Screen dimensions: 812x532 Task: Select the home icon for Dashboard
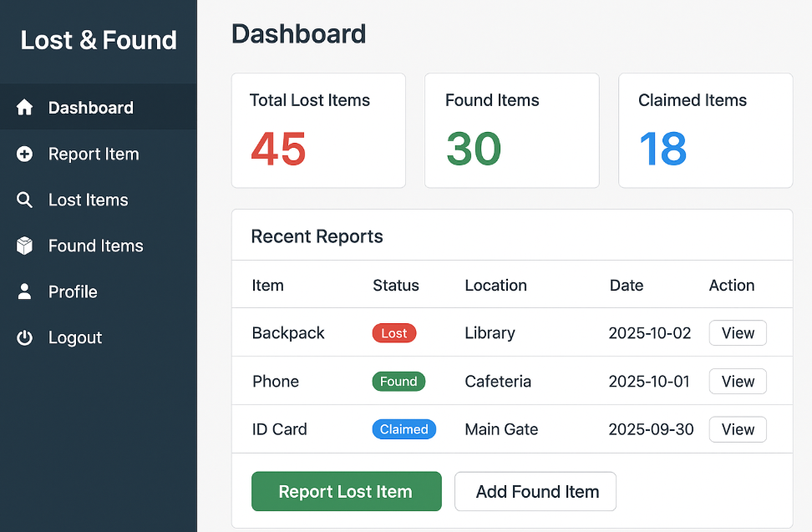23,107
